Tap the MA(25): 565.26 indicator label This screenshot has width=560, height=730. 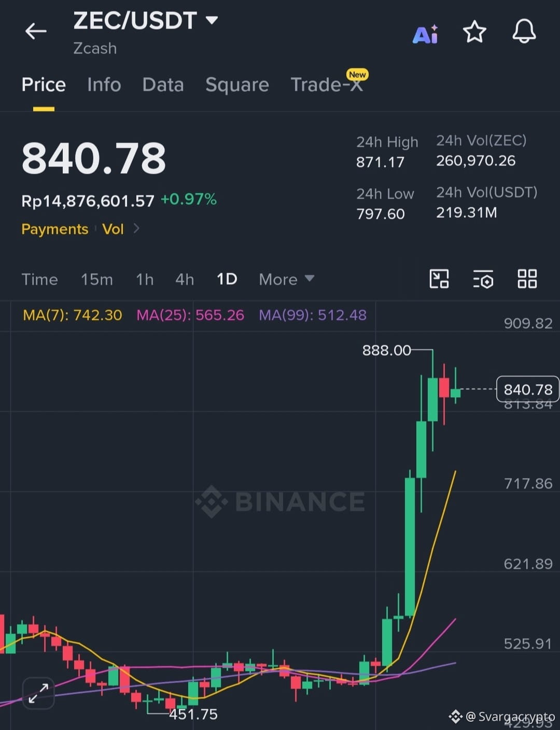(190, 315)
